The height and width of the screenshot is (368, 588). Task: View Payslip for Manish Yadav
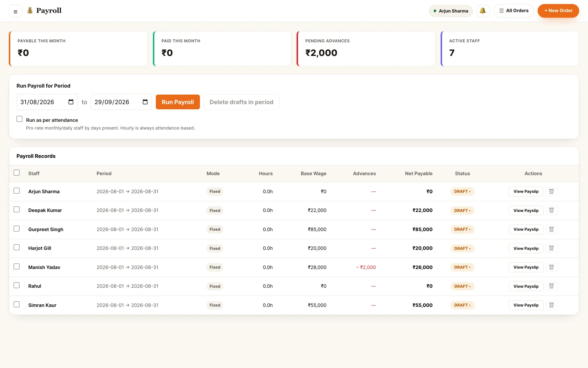click(526, 267)
